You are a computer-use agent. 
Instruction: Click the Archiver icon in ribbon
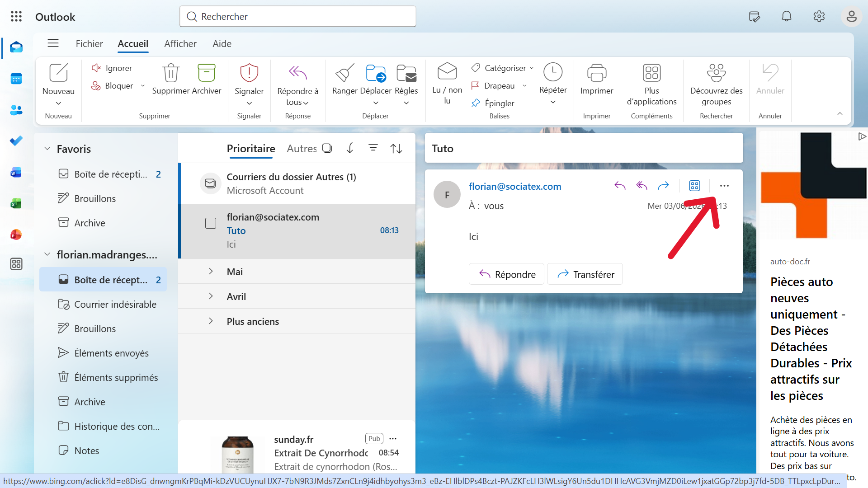pyautogui.click(x=206, y=73)
